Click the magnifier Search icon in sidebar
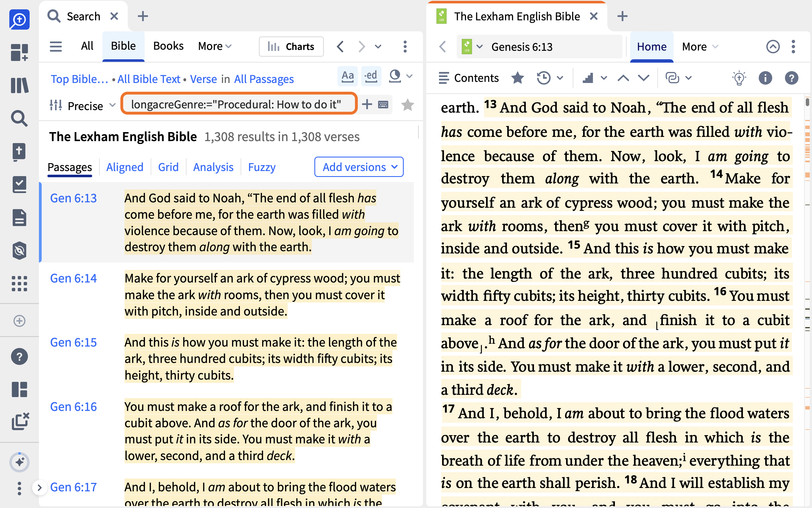 click(x=19, y=118)
